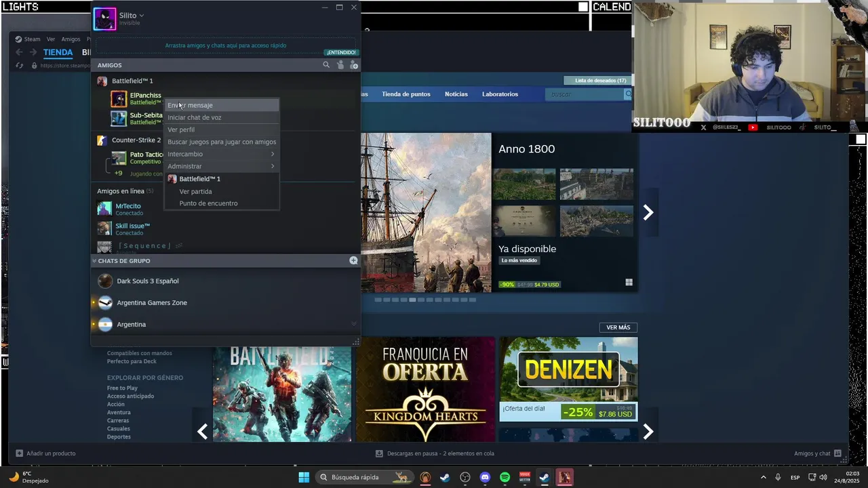This screenshot has width=868, height=488.
Task: Open the DENIZEN daily deal card
Action: click(569, 380)
